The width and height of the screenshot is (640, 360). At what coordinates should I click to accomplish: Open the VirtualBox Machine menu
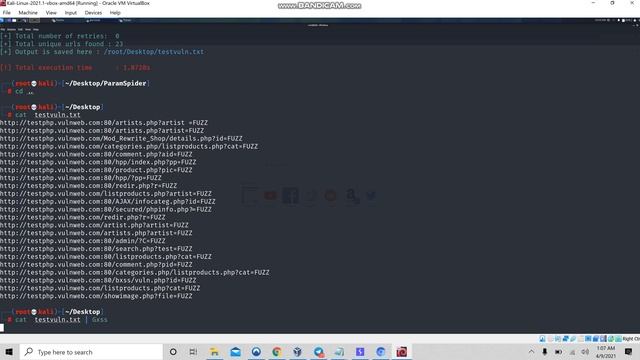tap(28, 13)
